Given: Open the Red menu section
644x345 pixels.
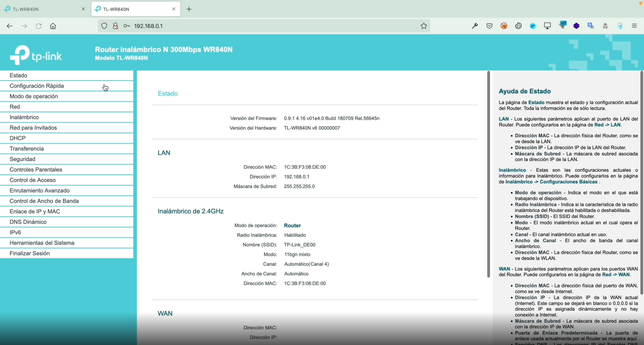Looking at the screenshot, I should pyautogui.click(x=67, y=107).
